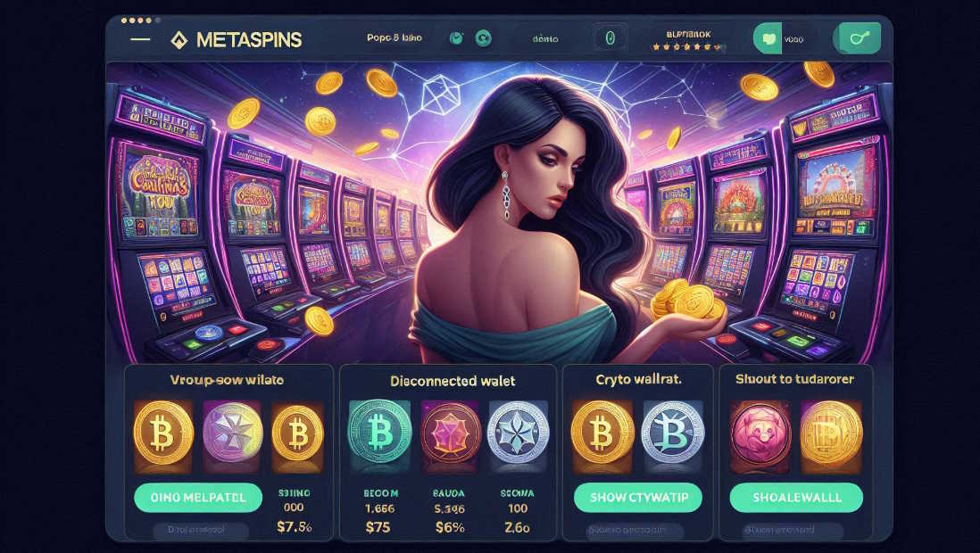Click the pink pig coin icon

point(760,433)
